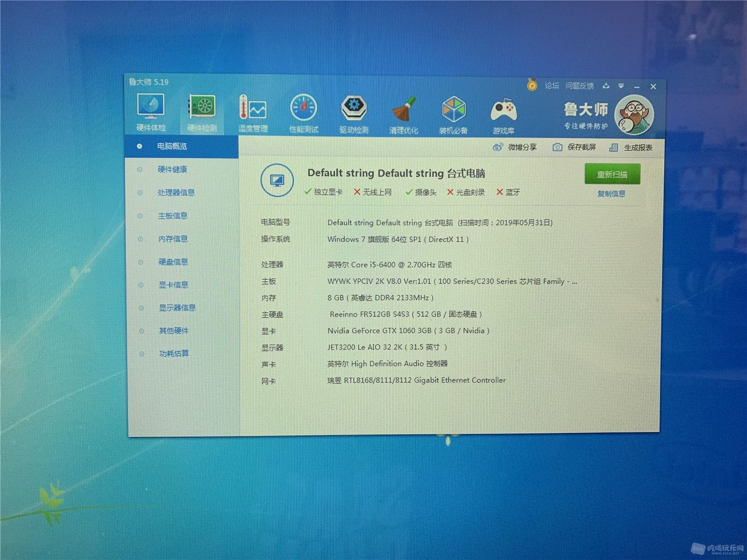Open the 硬件体检 hardware checkup icon
This screenshot has width=747, height=560.
click(x=151, y=113)
